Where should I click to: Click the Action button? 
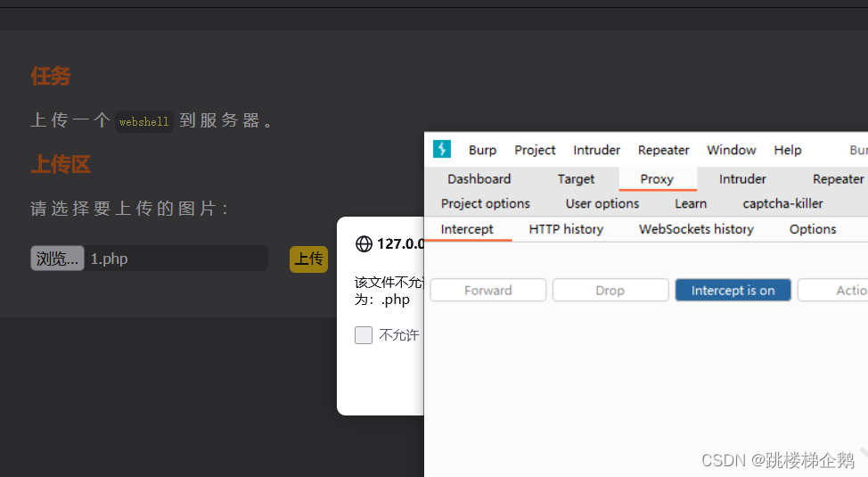[832, 291]
